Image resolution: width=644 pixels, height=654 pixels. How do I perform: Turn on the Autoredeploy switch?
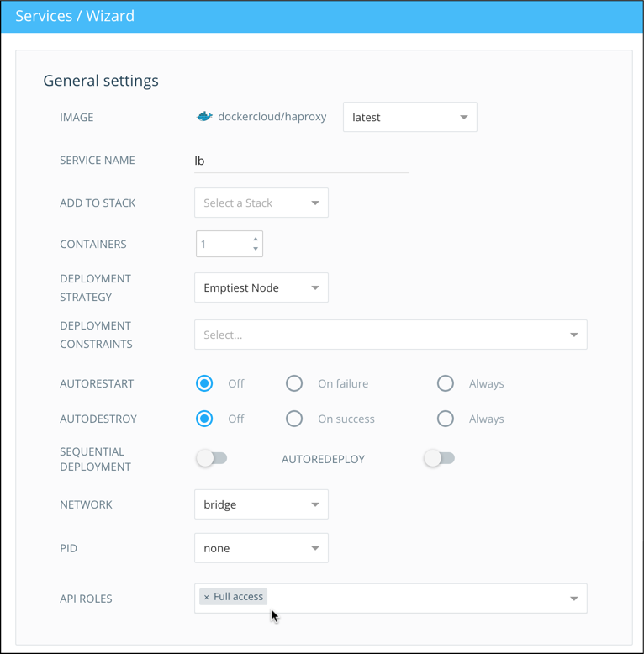pos(439,458)
